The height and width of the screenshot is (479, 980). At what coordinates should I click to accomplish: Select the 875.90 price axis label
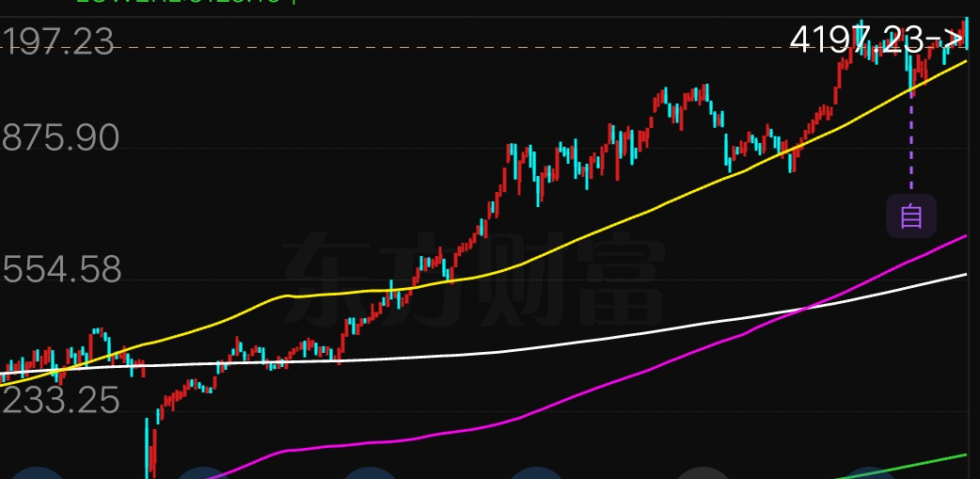61,139
